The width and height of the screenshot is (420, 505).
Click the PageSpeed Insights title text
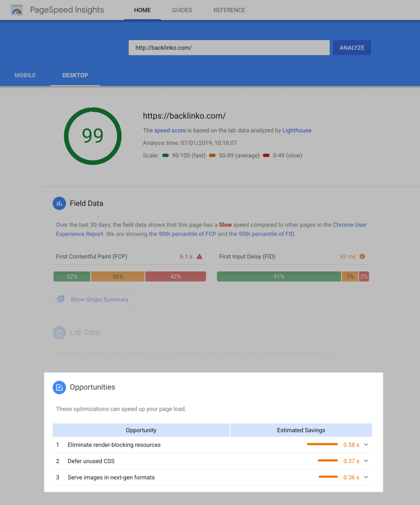pyautogui.click(x=67, y=10)
